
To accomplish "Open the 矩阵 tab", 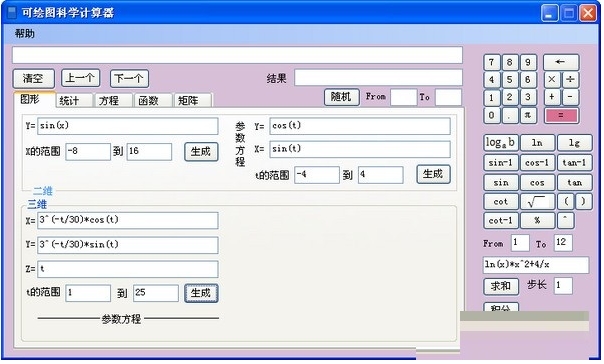I will tap(193, 101).
